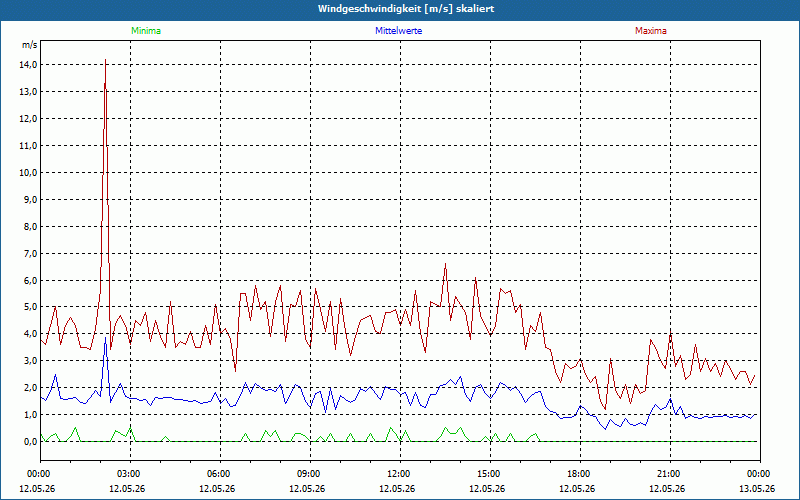The height and width of the screenshot is (500, 800).
Task: Click the 10,0 y-axis label
Action: [29, 172]
